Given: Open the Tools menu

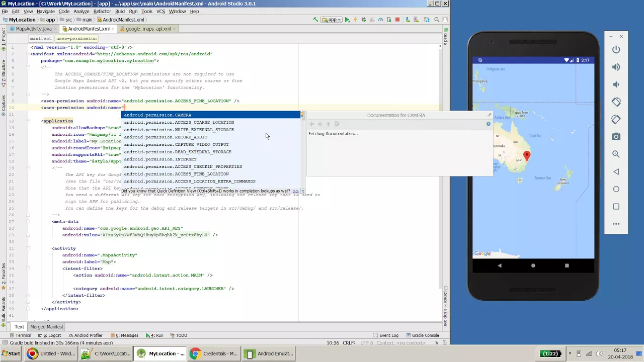Looking at the screenshot, I should point(147,11).
